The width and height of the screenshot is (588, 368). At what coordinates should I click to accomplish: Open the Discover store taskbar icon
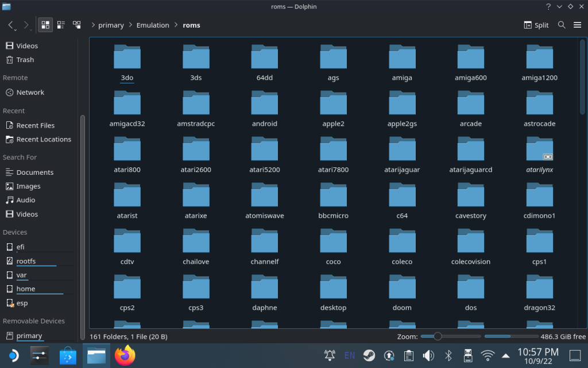[68, 355]
